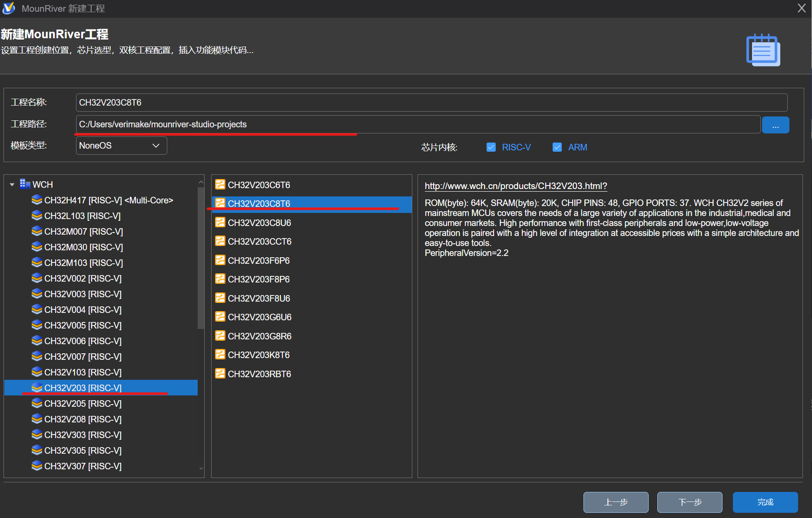The image size is (812, 518).
Task: Click the CH32H417 Multi-Core chip series icon
Action: point(37,200)
